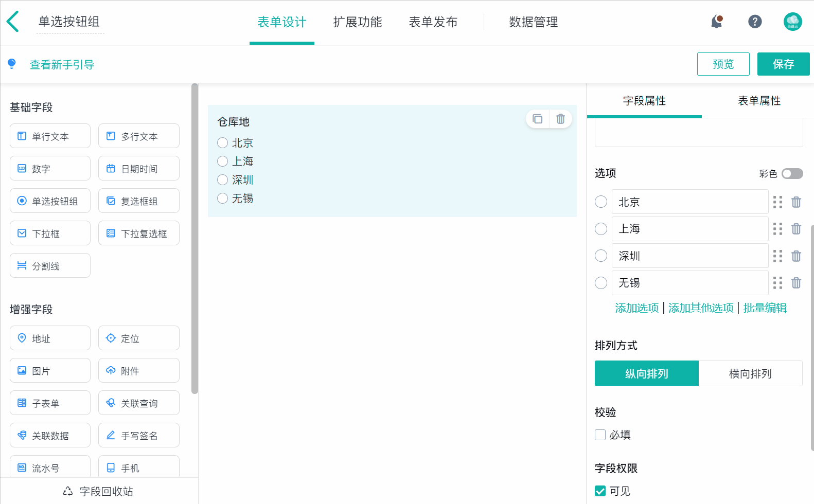Screen dimensions: 814x504
Task: Open the help question mark icon
Action: click(x=755, y=22)
